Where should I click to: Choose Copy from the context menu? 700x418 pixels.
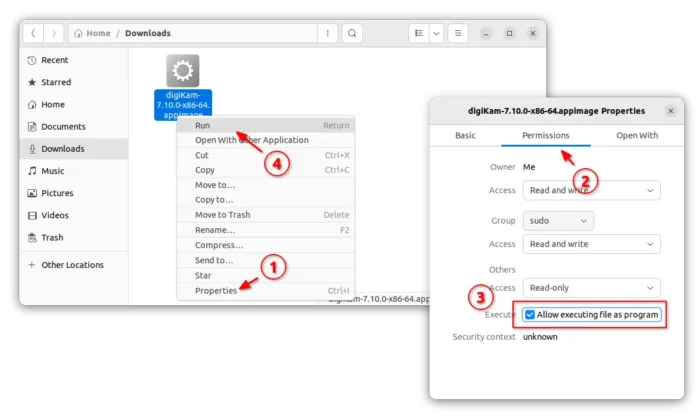(x=266, y=170)
